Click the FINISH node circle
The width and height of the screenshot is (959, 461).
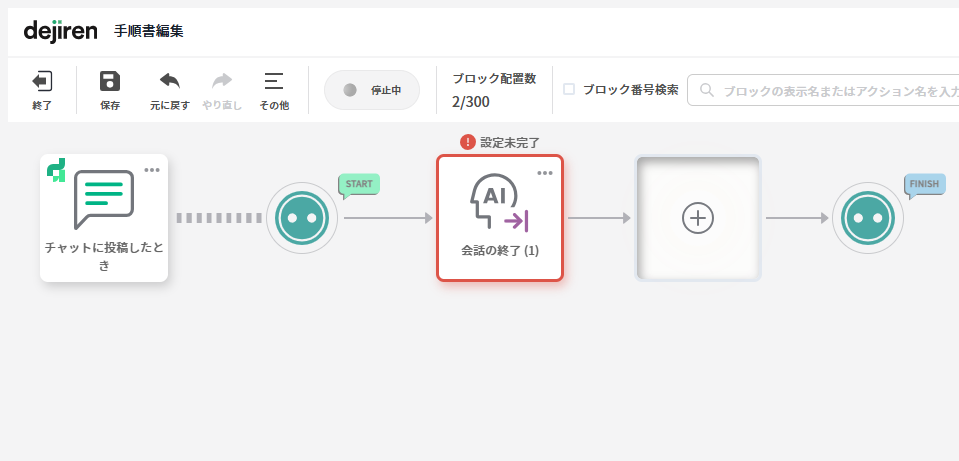867,218
